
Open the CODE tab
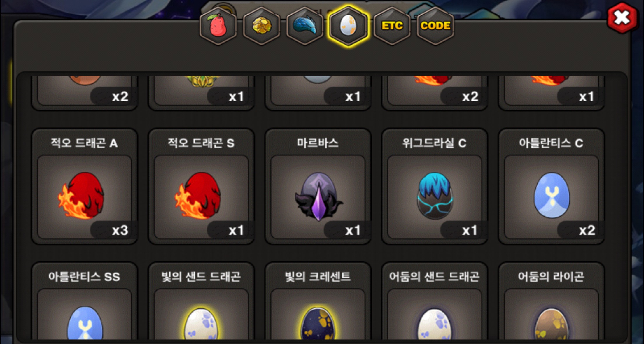pos(435,26)
